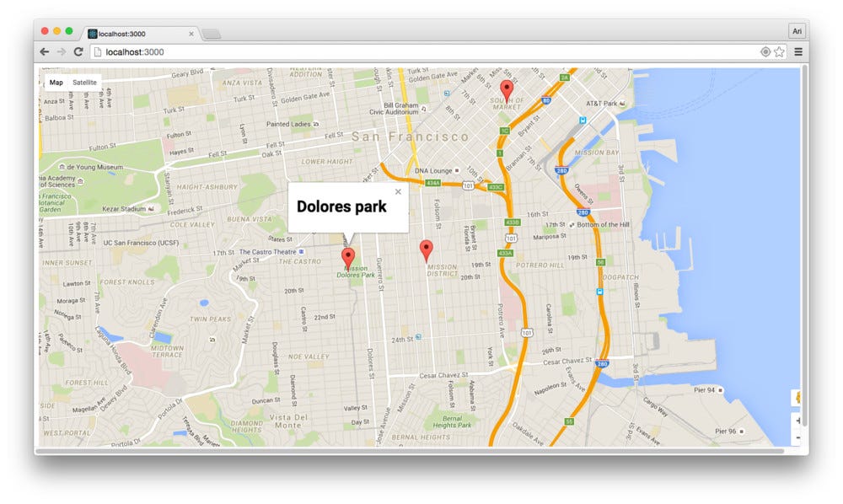Image resolution: width=843 pixels, height=504 pixels.
Task: Reload the page with refresh icon
Action: click(x=78, y=51)
